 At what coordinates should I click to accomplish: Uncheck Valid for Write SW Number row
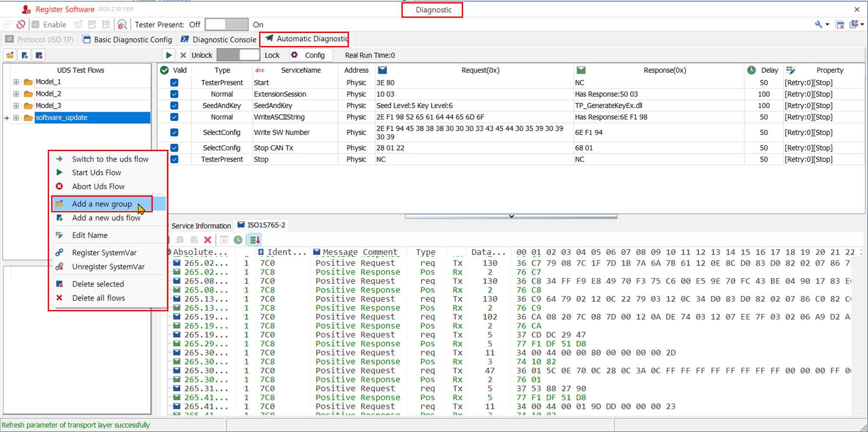click(174, 132)
